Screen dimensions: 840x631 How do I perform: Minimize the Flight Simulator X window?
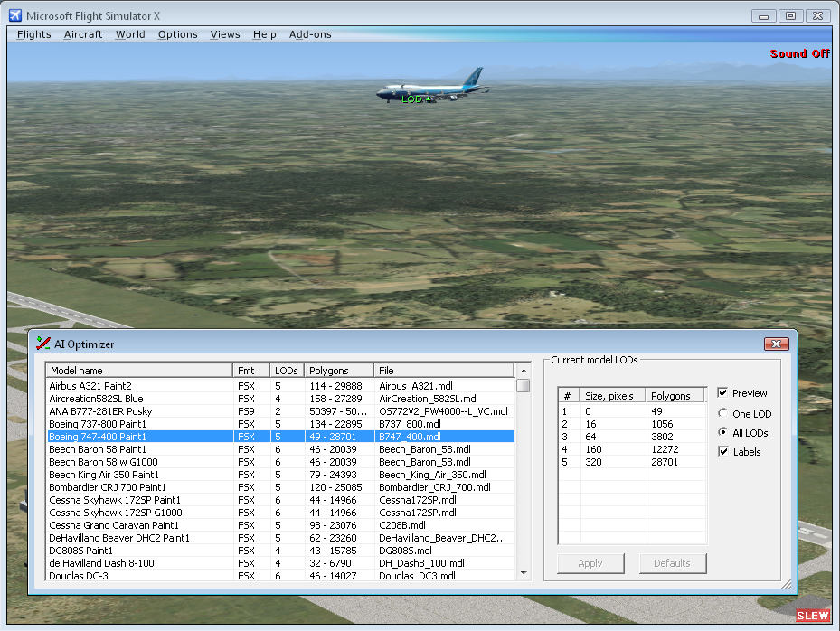tap(763, 16)
